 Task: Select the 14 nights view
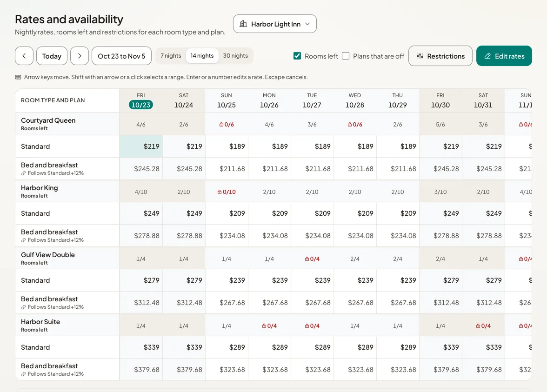[x=202, y=56]
